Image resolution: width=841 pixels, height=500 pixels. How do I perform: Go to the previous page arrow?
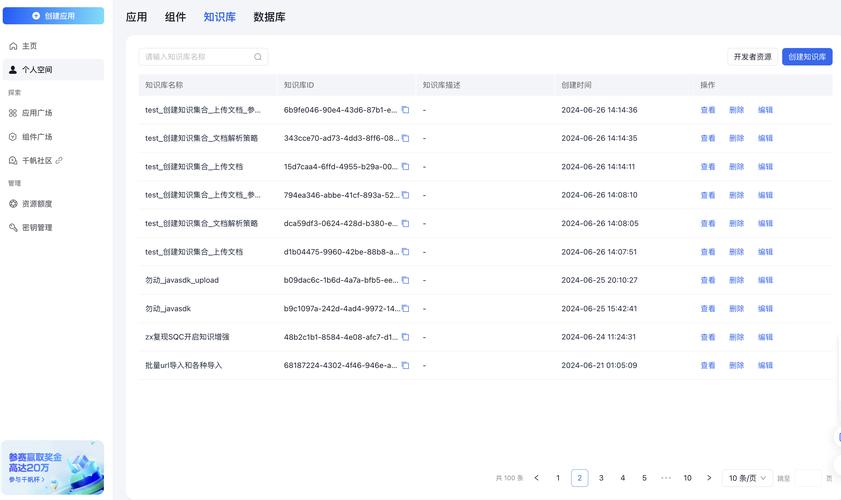tap(537, 478)
